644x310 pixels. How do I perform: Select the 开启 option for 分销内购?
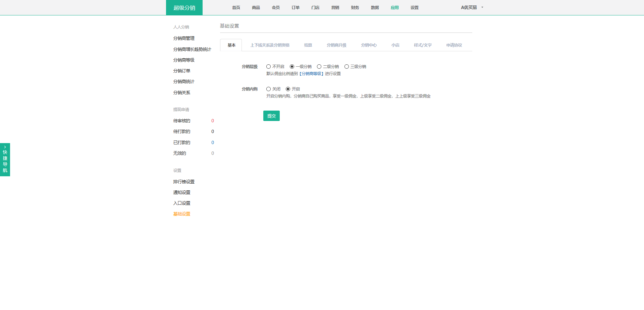pyautogui.click(x=288, y=89)
